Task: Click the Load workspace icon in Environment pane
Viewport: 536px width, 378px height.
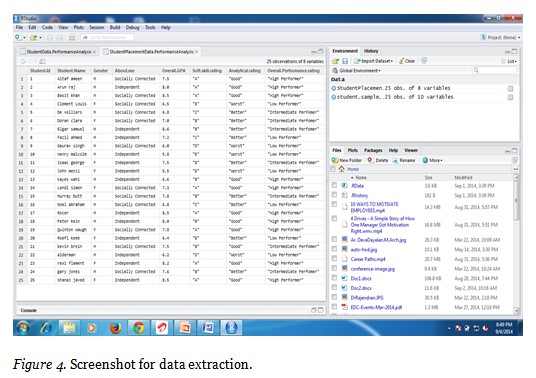Action: pyautogui.click(x=335, y=61)
